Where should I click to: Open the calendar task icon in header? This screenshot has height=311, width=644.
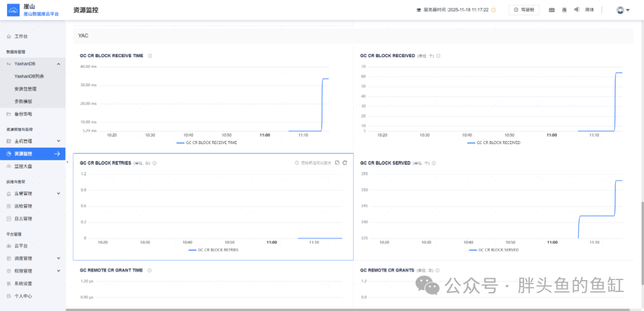[552, 10]
